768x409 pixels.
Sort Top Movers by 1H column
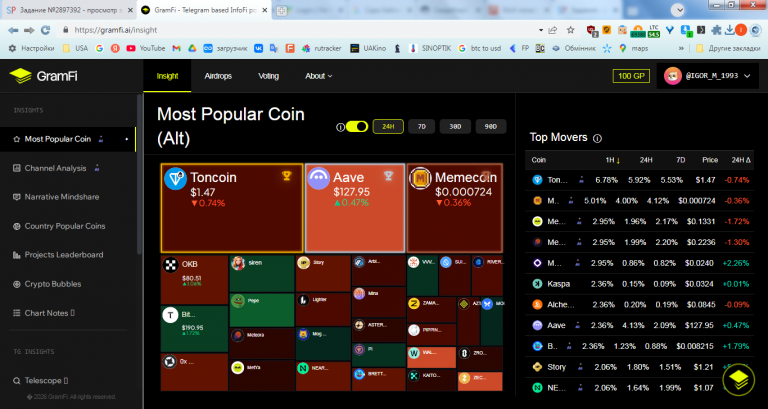coord(613,160)
